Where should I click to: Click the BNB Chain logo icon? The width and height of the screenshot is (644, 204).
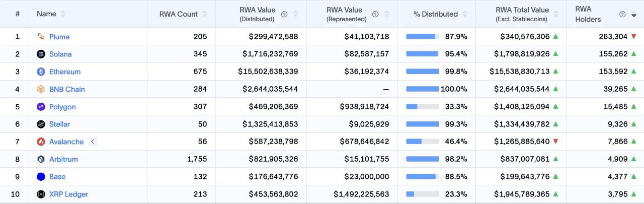(41, 89)
